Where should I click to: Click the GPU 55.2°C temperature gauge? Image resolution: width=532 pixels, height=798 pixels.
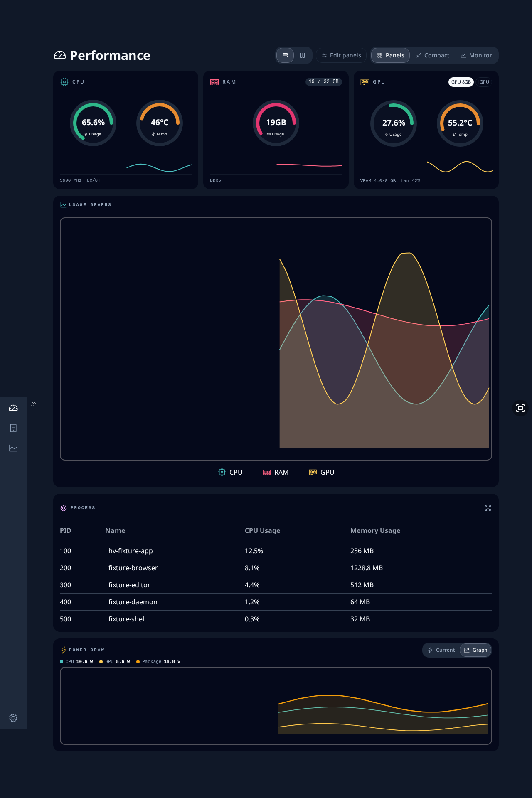pyautogui.click(x=460, y=123)
